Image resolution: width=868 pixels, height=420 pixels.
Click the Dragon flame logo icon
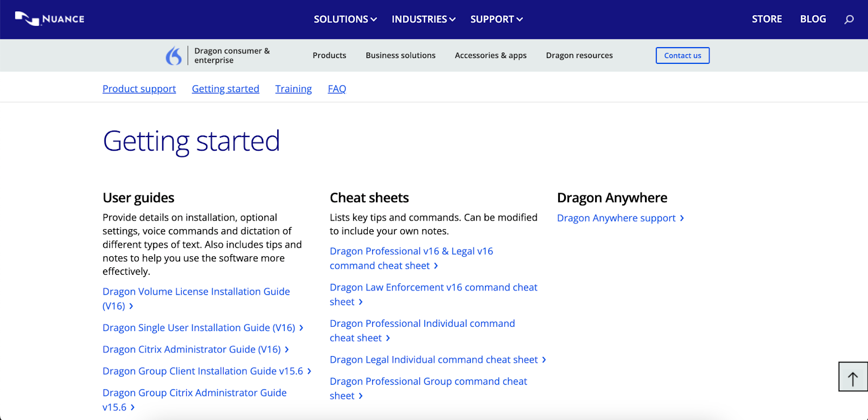click(174, 55)
